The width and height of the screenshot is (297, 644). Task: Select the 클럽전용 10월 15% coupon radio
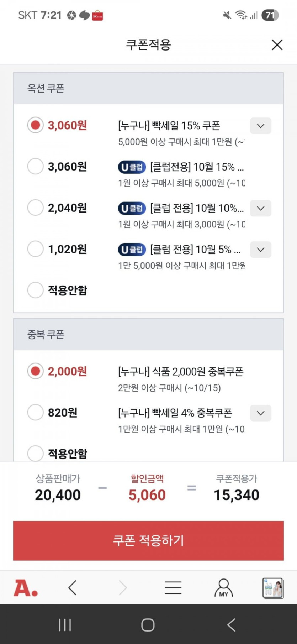[x=35, y=166]
